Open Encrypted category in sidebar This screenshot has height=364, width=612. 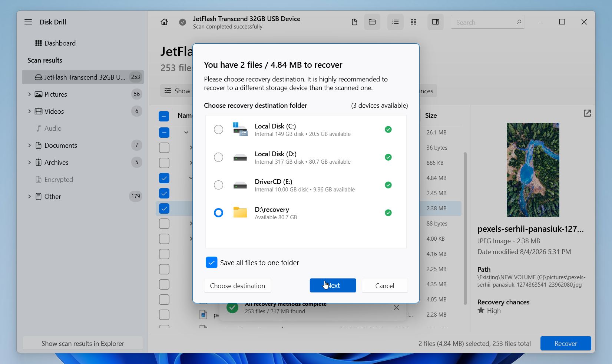tap(83, 180)
